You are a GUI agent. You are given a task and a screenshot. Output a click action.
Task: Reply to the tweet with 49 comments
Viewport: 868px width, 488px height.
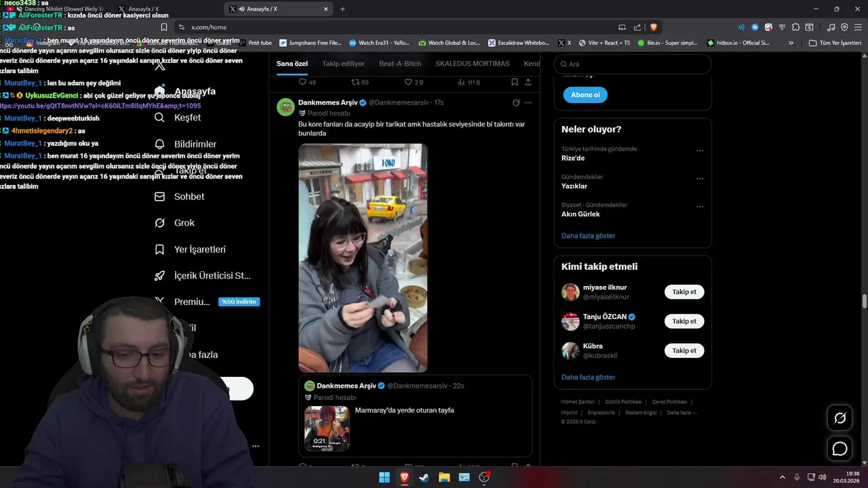pyautogui.click(x=307, y=82)
